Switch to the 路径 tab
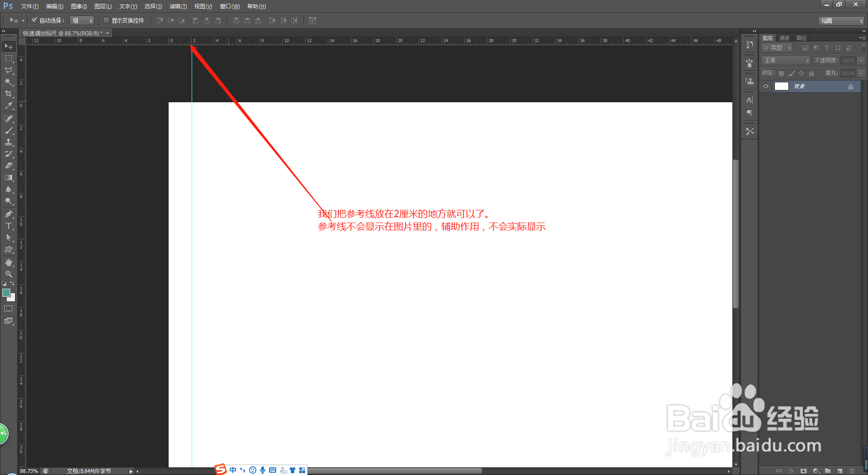Screen dimensions: 868x475 (802, 38)
